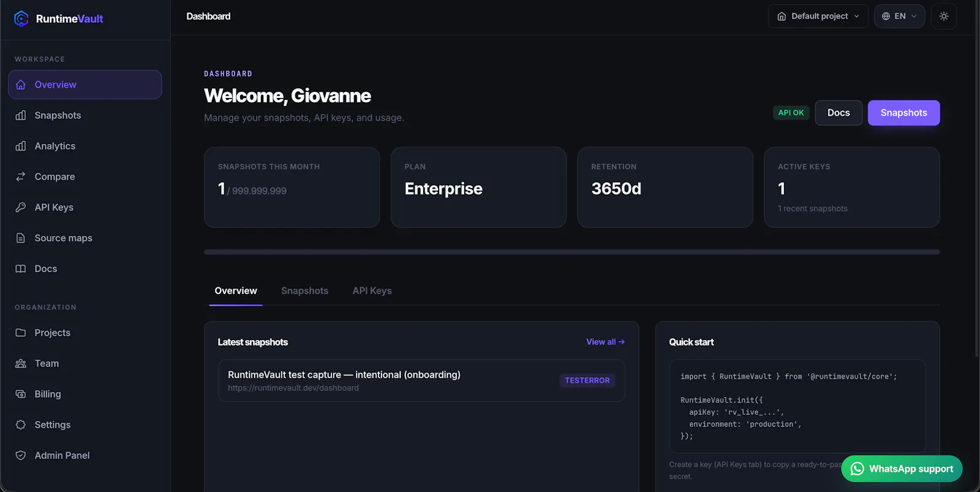Click the RuntimeVault logo icon
This screenshot has height=492, width=980.
[x=21, y=19]
